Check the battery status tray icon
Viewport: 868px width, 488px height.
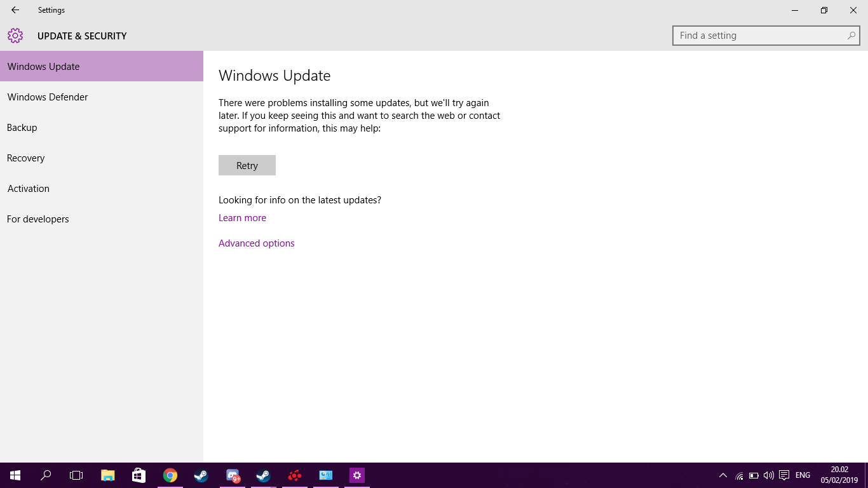(754, 475)
